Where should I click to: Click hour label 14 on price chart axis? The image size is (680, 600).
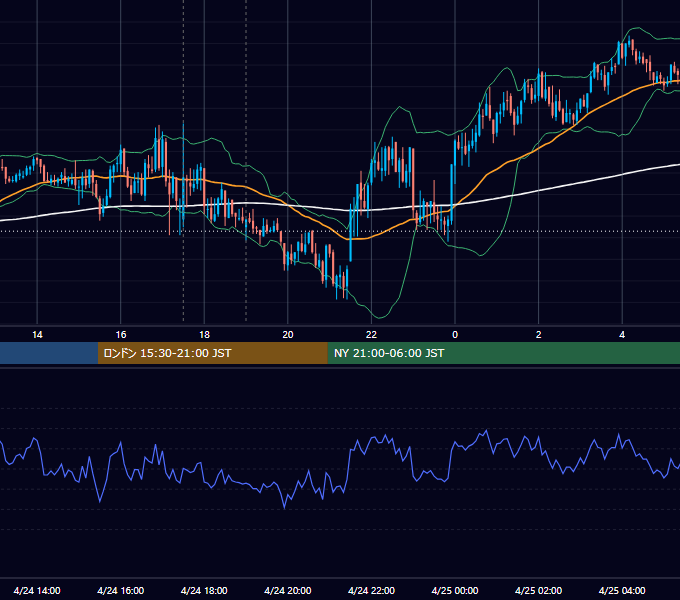(x=37, y=335)
